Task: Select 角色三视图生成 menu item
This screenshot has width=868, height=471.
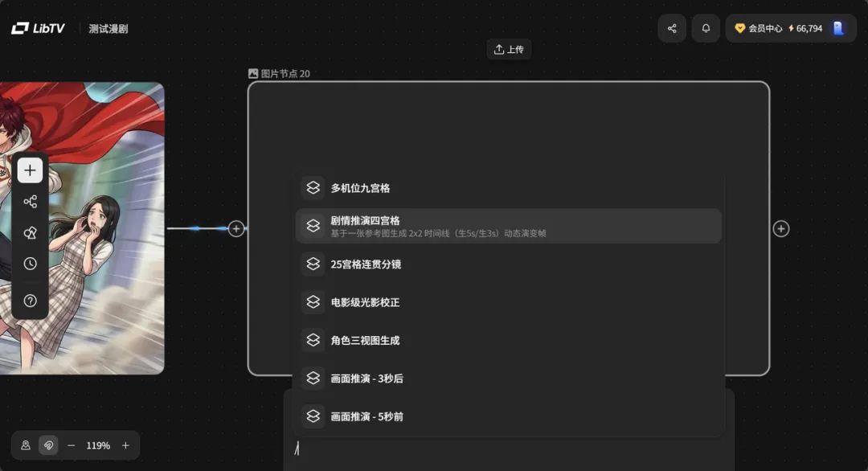Action: (508, 340)
